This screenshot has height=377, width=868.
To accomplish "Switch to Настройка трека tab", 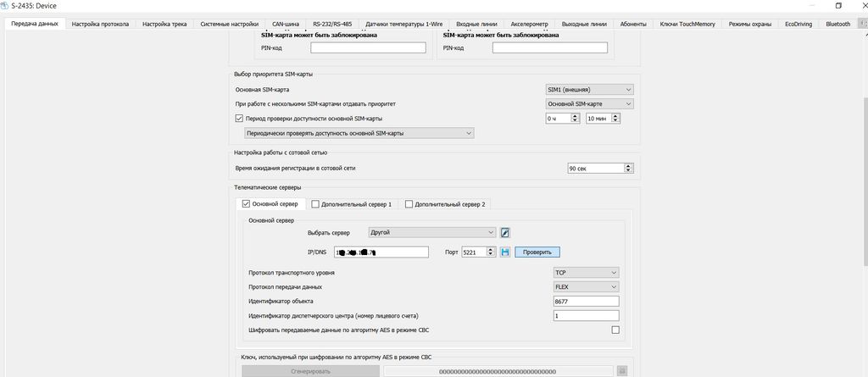I will pos(164,24).
